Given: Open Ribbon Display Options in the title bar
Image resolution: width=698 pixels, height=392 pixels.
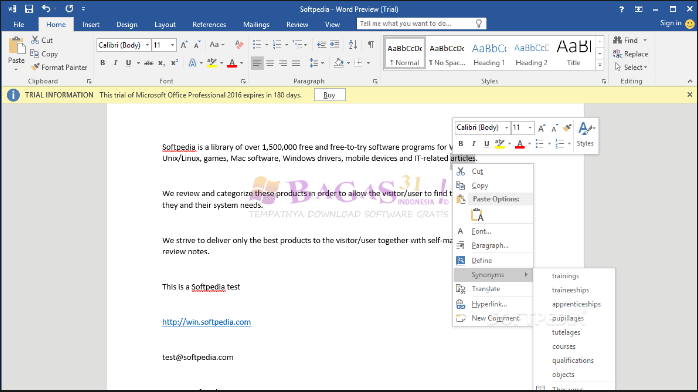Looking at the screenshot, I should tap(638, 9).
